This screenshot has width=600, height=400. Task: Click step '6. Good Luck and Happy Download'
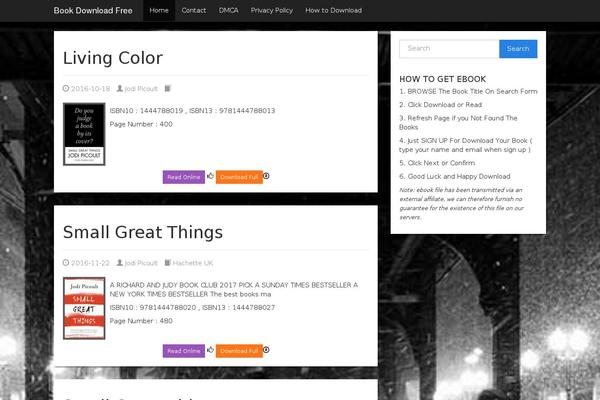pos(455,176)
